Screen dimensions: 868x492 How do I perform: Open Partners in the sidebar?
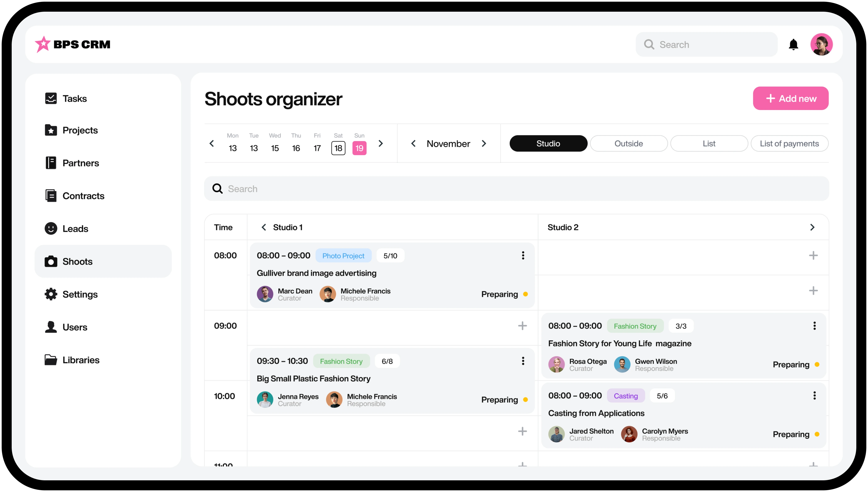point(103,163)
